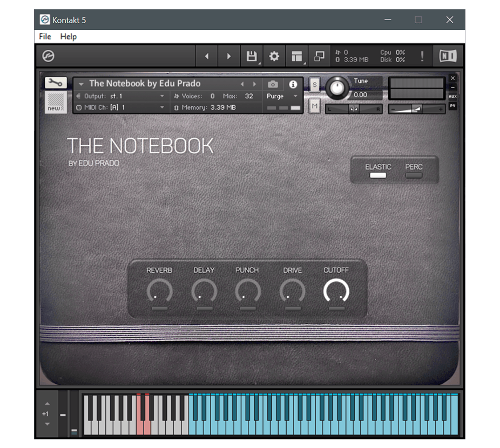Open the snapshot camera view
Image resolution: width=500 pixels, height=448 pixels.
(x=273, y=84)
